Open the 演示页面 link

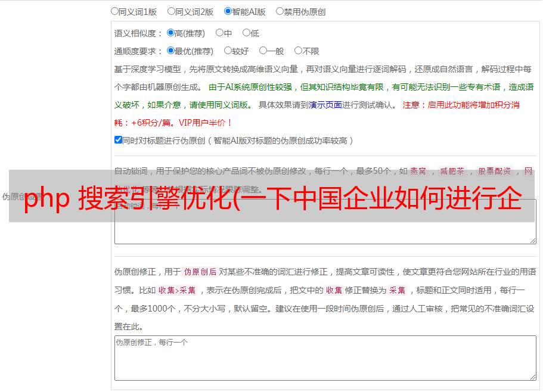(325, 105)
